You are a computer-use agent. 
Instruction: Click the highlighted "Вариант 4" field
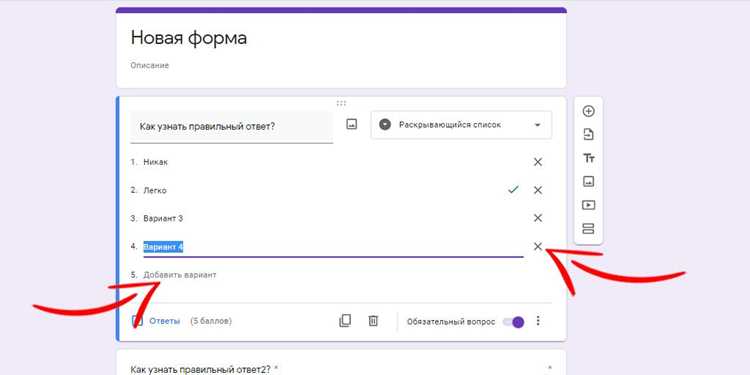coord(333,247)
